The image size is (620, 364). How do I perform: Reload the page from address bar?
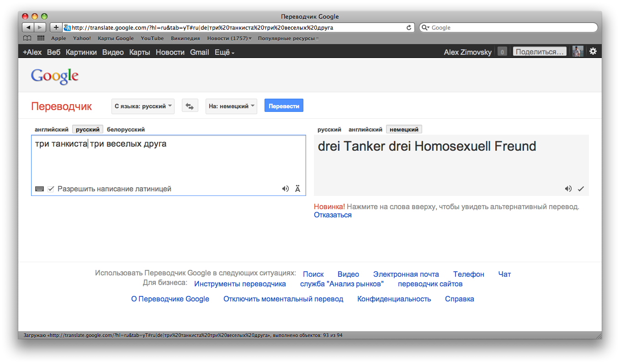409,27
